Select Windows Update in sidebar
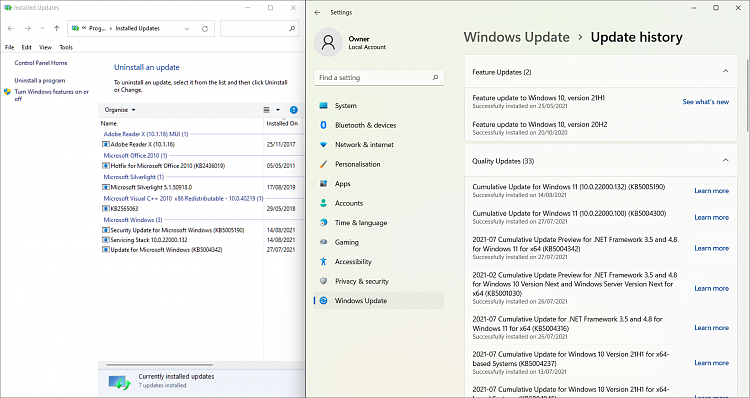This screenshot has height=398, width=750. click(379, 300)
